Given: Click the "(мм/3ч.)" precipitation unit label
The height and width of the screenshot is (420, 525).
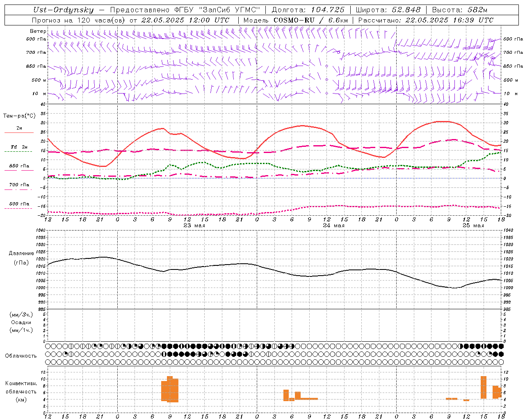Looking at the screenshot, I should [21, 315].
